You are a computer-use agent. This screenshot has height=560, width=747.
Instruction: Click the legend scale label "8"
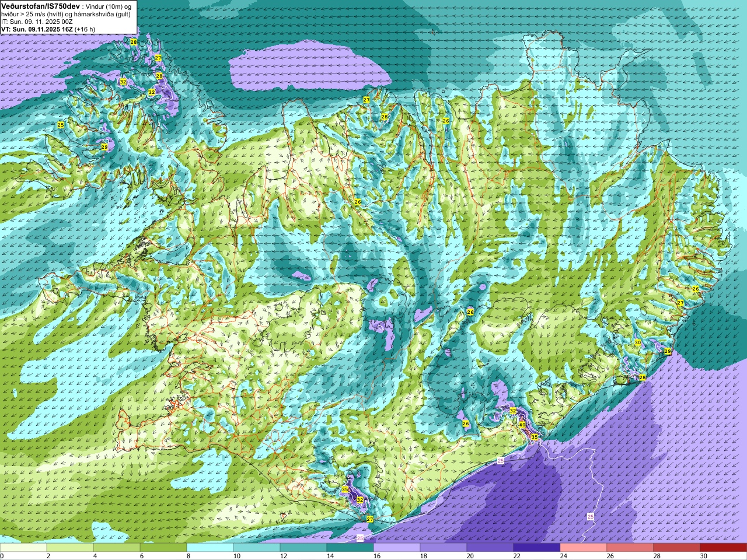189,556
